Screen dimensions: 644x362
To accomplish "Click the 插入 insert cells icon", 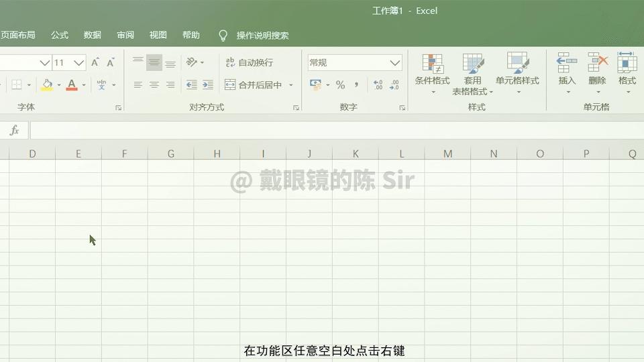I will pyautogui.click(x=567, y=63).
